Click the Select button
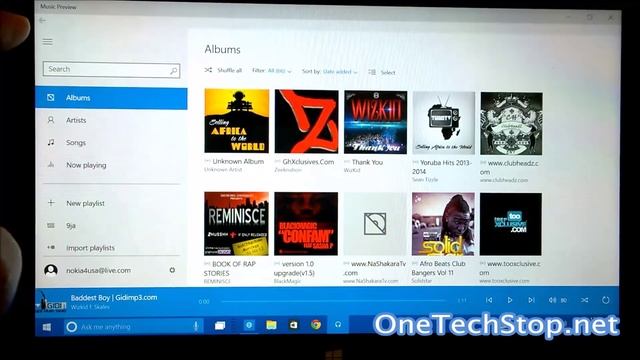The width and height of the screenshot is (640, 360). (x=382, y=72)
